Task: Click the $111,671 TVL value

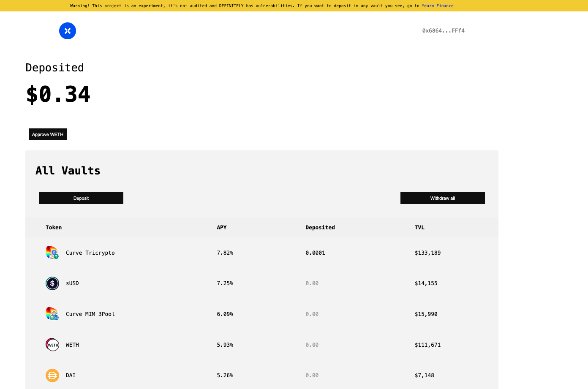Action: coord(427,345)
